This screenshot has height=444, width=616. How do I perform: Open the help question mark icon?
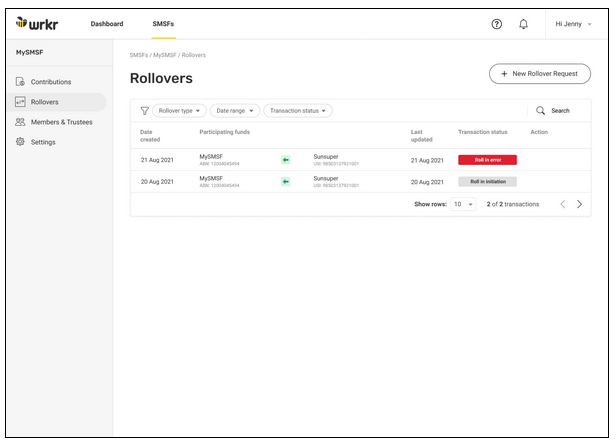(x=497, y=24)
